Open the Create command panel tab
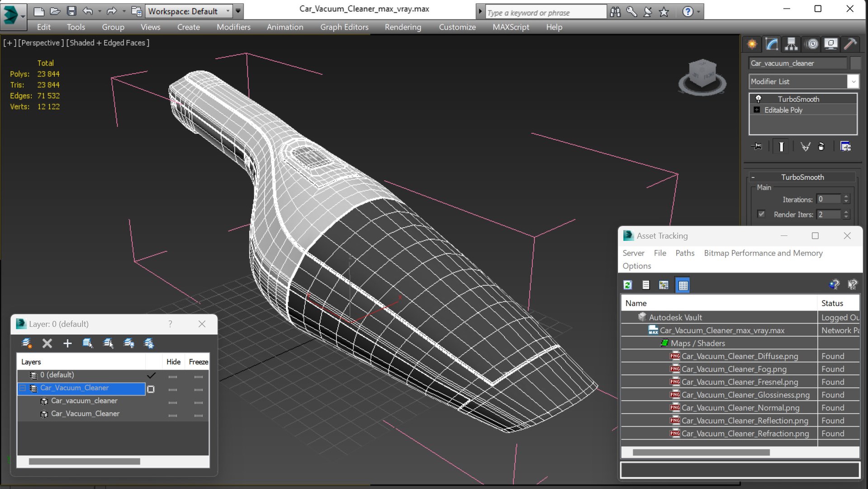Image resolution: width=868 pixels, height=489 pixels. point(752,44)
